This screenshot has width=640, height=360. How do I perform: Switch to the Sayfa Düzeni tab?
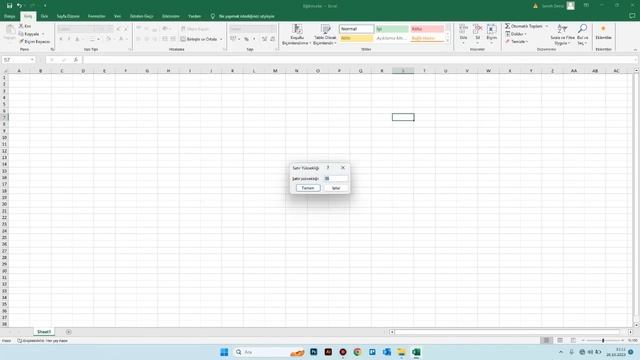tap(68, 16)
